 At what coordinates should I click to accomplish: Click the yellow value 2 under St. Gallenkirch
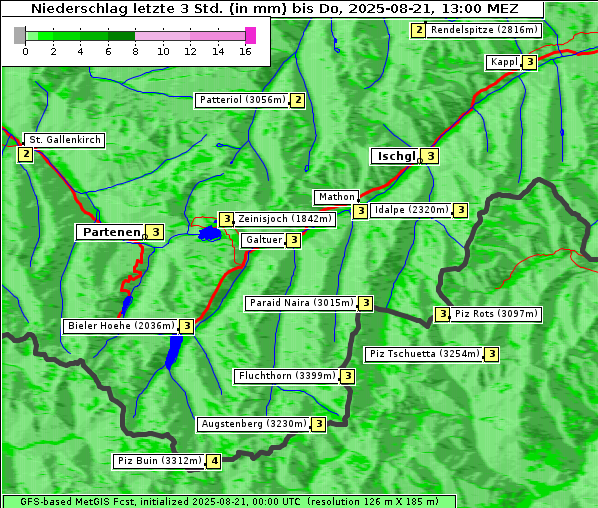26,154
